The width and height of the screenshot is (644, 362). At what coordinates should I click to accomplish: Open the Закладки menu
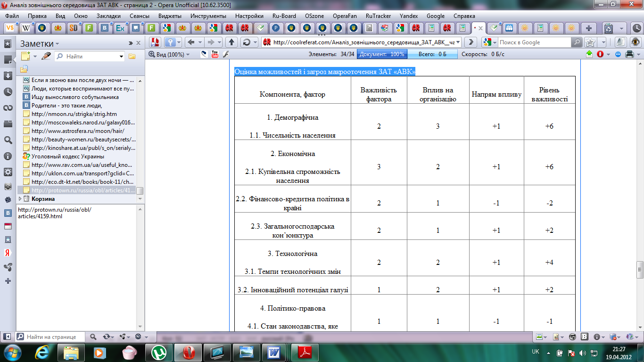[x=108, y=16]
